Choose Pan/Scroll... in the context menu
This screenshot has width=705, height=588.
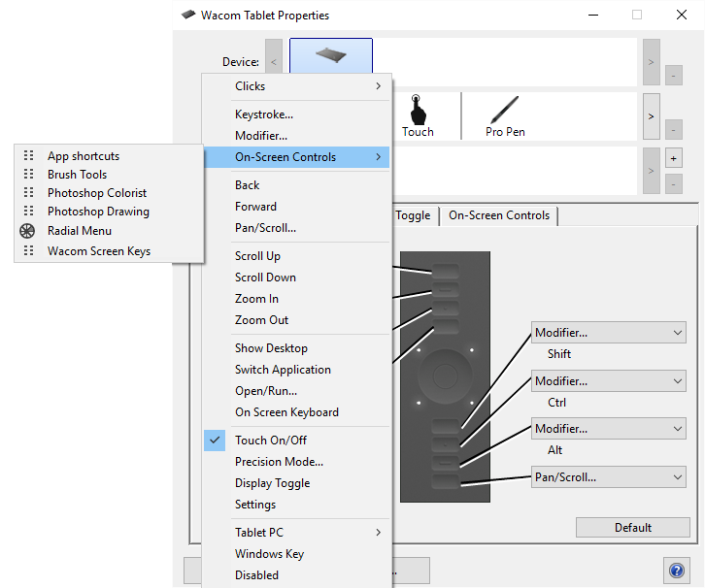(x=297, y=228)
